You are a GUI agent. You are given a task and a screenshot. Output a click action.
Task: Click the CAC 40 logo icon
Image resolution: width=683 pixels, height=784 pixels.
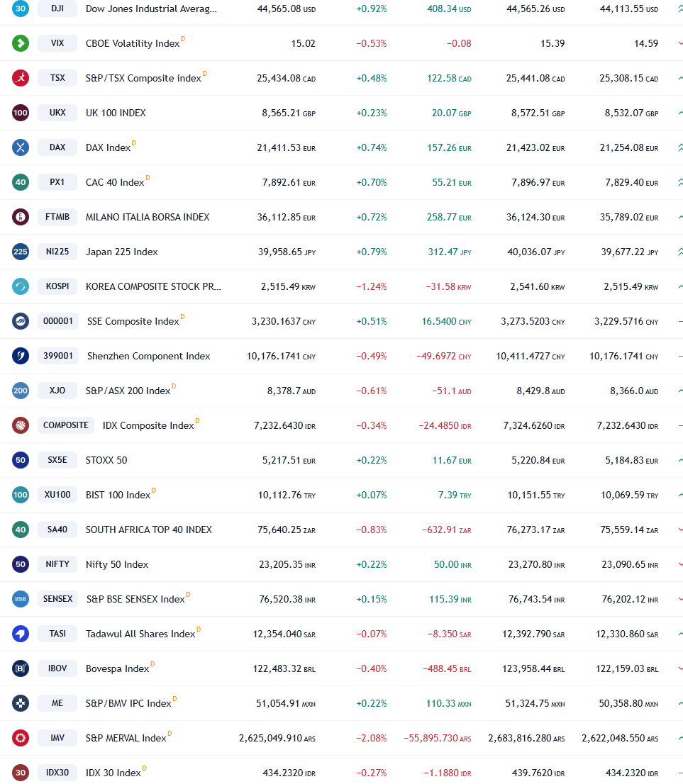(21, 182)
